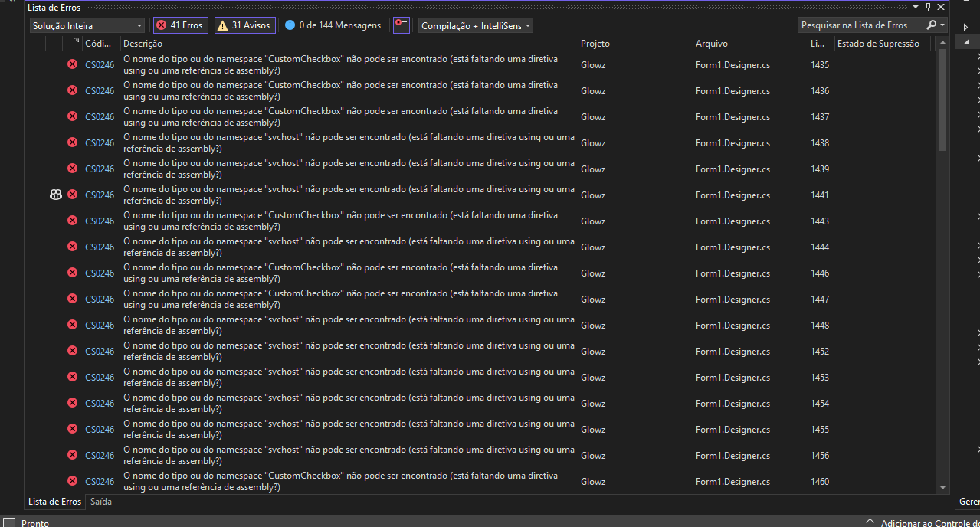Select the error description on line 1437
Viewport: 980px width, 527px height.
341,116
